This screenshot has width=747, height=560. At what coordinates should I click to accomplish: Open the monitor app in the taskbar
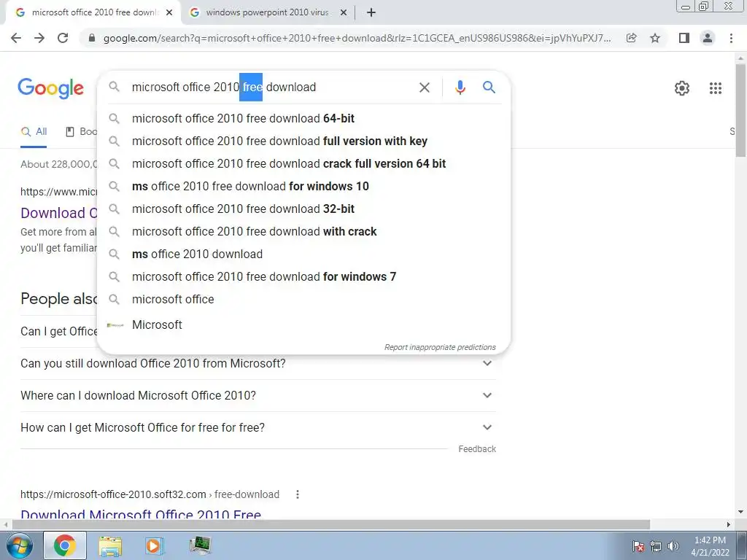point(200,545)
